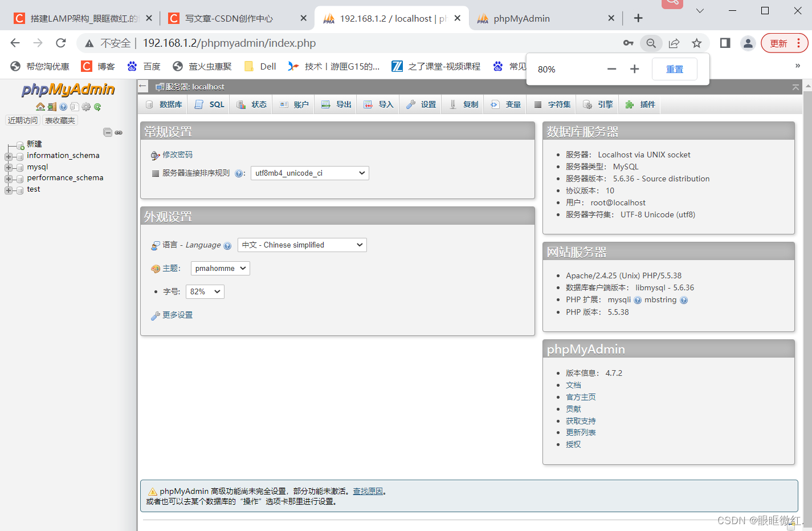
Task: Expand the performance_schema tree node
Action: 9,179
